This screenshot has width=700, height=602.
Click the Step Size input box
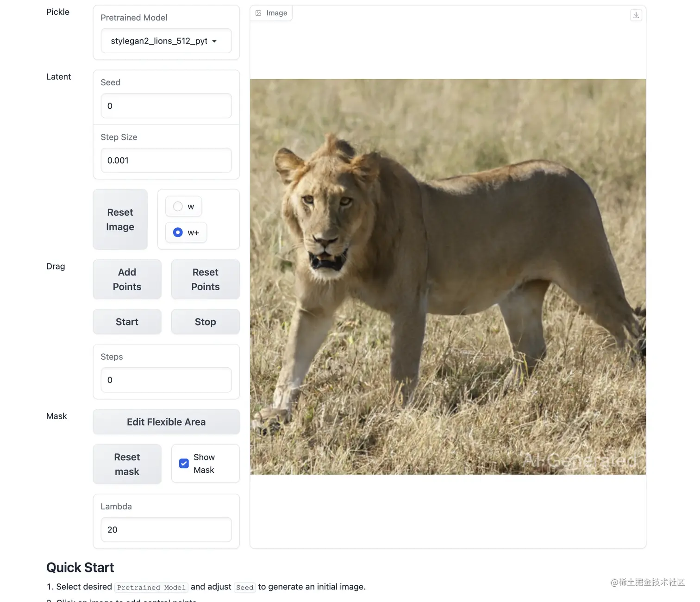click(166, 161)
